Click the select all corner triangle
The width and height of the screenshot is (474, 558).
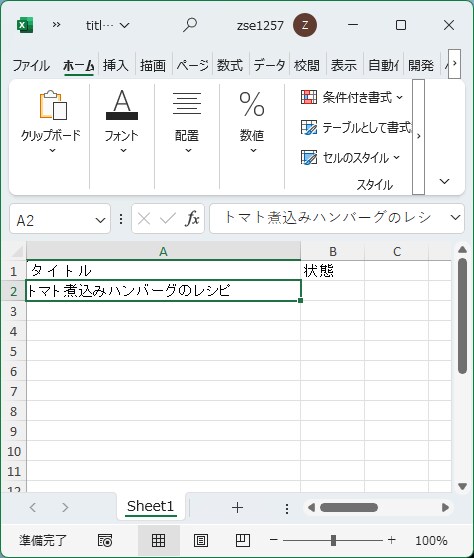click(x=17, y=252)
